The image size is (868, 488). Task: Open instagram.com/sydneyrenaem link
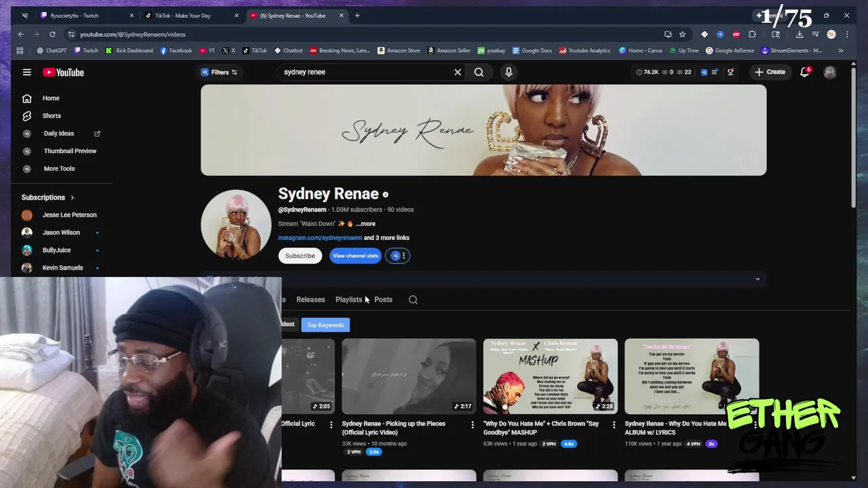tap(319, 238)
